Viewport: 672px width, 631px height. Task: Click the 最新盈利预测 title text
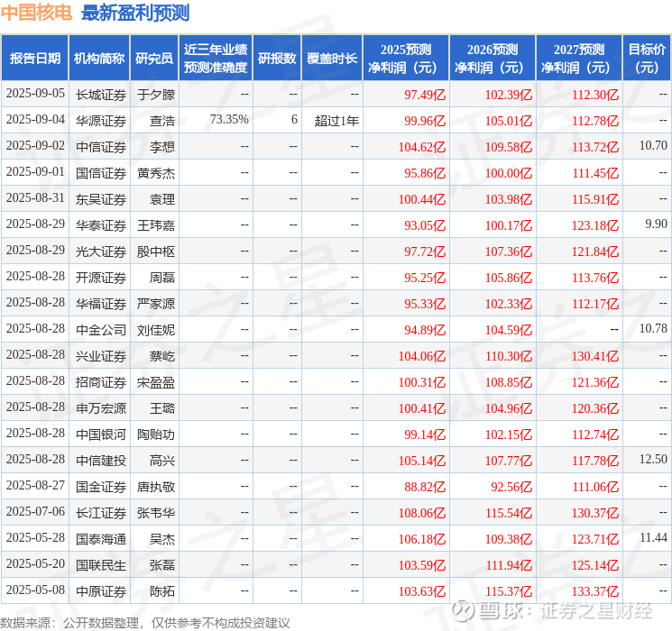pyautogui.click(x=135, y=13)
